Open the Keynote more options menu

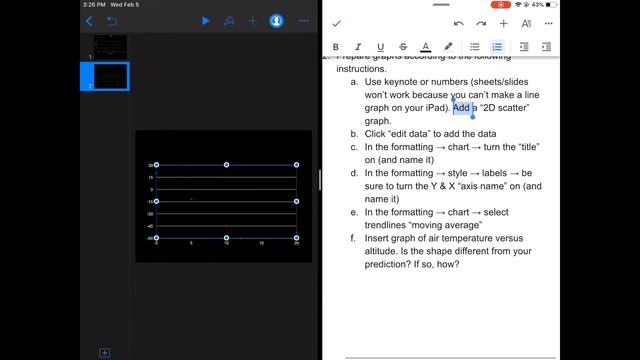[304, 21]
